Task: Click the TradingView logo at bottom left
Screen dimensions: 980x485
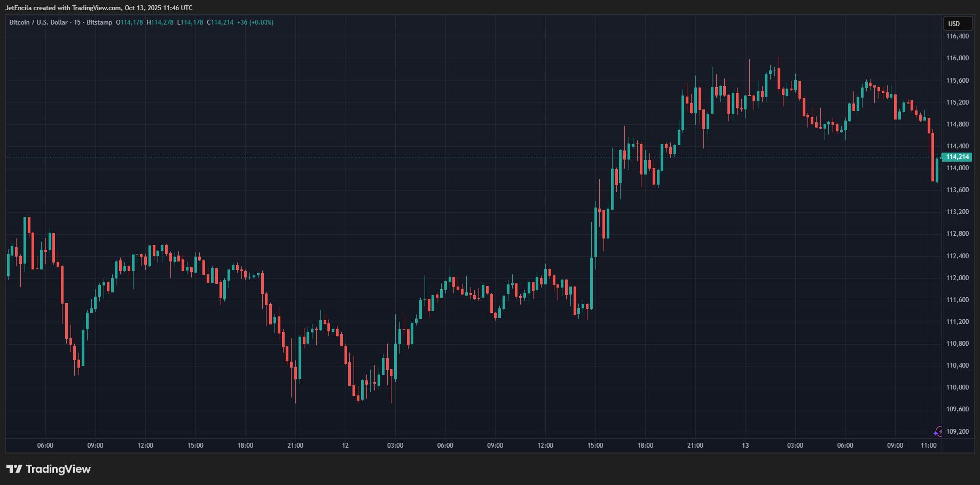Action: point(49,469)
